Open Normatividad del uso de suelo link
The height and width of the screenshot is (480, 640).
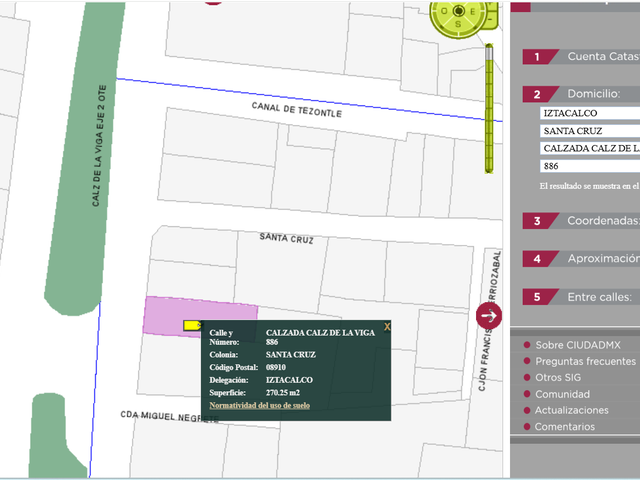click(x=260, y=405)
